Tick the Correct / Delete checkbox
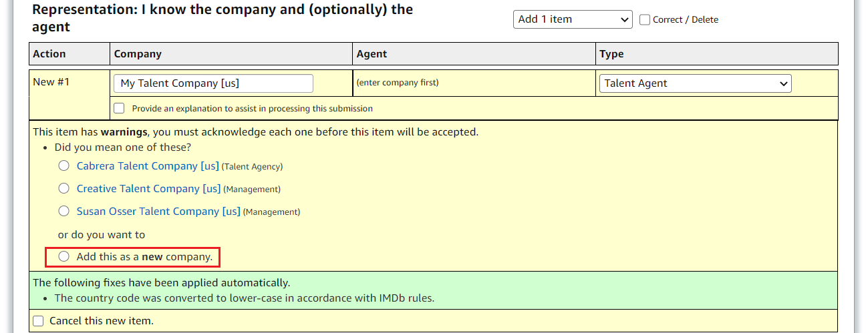Image resolution: width=868 pixels, height=333 pixels. pyautogui.click(x=645, y=20)
